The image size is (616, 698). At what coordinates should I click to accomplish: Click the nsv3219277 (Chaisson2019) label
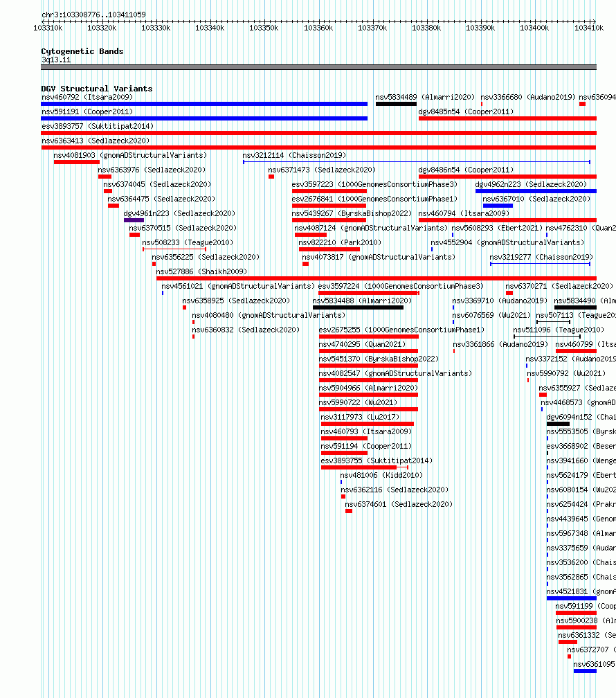click(x=541, y=258)
